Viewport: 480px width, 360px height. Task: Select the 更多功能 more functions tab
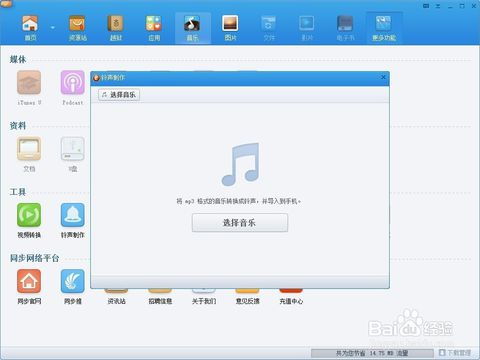tap(384, 28)
